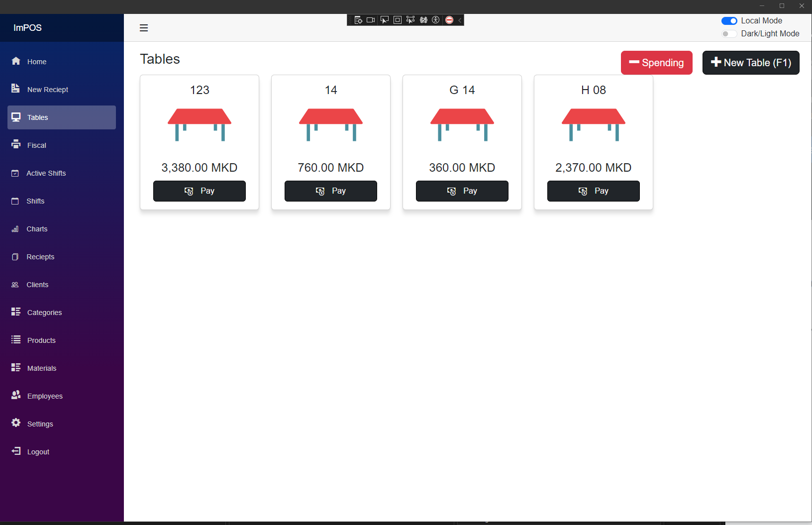Screen dimensions: 812x525
Task: Click the Settings gear icon
Action: [16, 422]
